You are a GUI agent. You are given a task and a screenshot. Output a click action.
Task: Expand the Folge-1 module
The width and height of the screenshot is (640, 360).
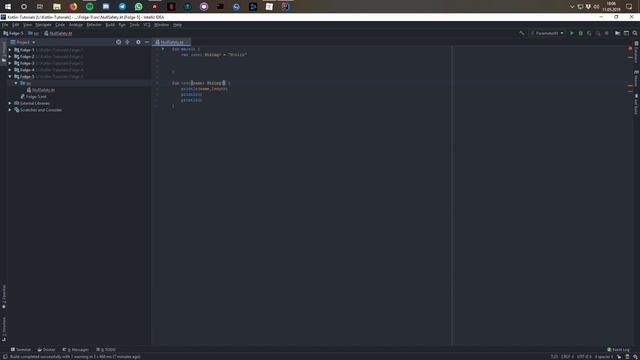[x=10, y=50]
